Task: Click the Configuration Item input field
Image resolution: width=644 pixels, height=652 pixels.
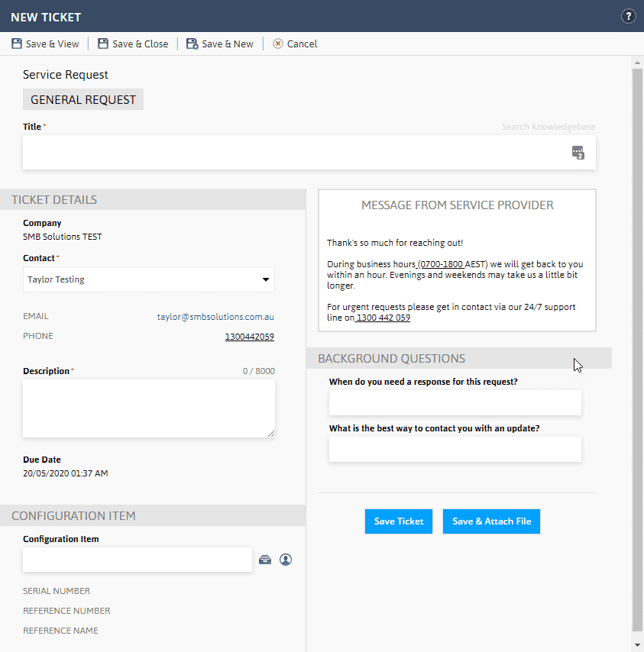Action: 138,560
